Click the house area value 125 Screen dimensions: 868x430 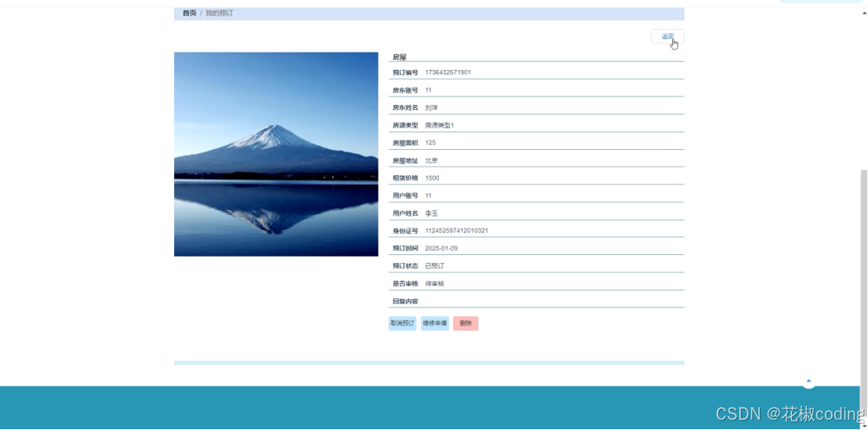pos(430,143)
